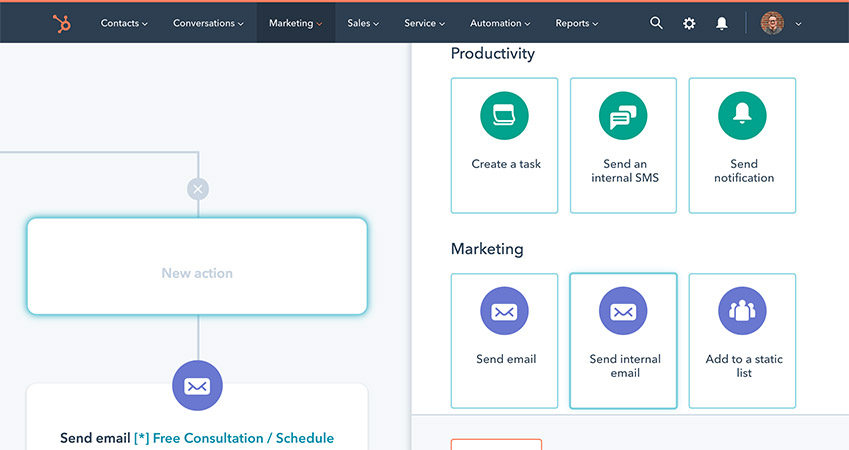This screenshot has width=849, height=450.
Task: Click the 'Add to a static list' label
Action: point(744,366)
